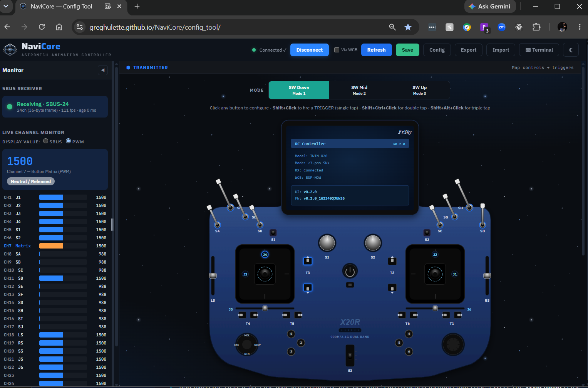Image resolution: width=588 pixels, height=388 pixels.
Task: Click round button 2 on the transmitter
Action: 301,343
